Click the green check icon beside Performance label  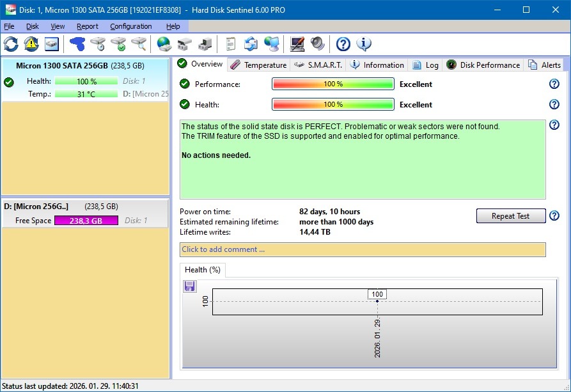(x=185, y=84)
